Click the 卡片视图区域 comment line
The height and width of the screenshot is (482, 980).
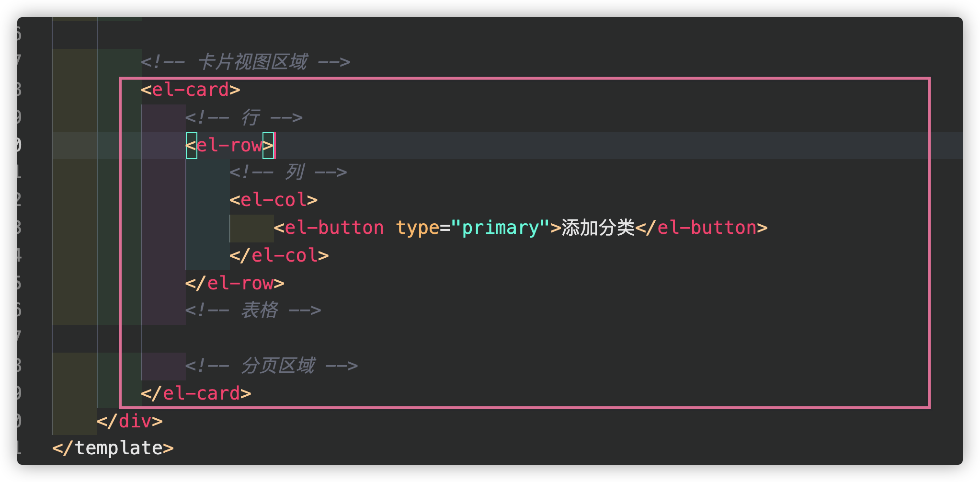pos(246,62)
